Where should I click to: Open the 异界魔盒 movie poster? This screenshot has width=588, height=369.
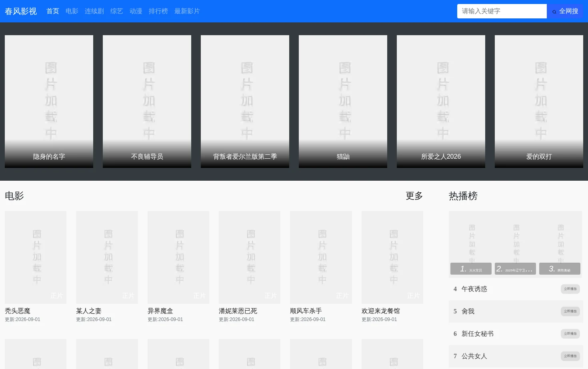[x=178, y=257]
